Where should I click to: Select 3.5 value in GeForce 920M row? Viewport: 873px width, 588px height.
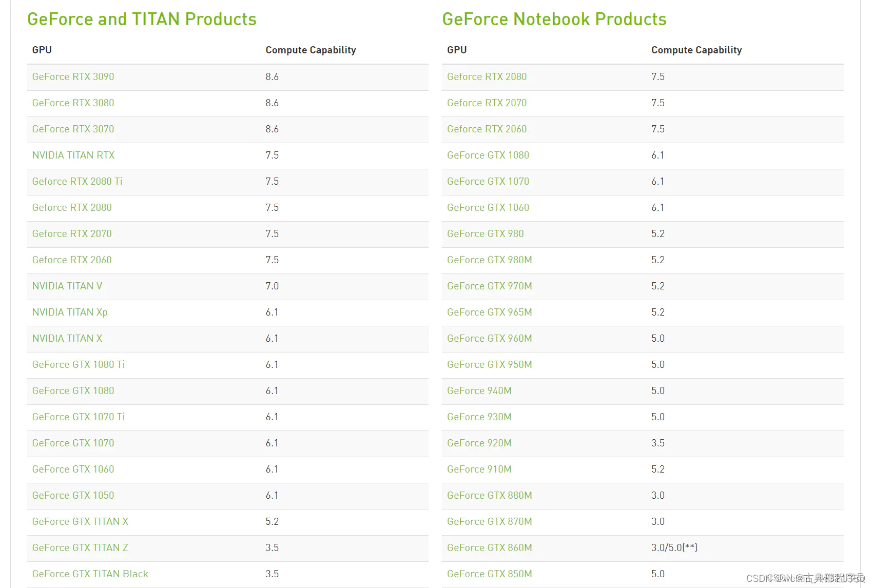pos(658,443)
